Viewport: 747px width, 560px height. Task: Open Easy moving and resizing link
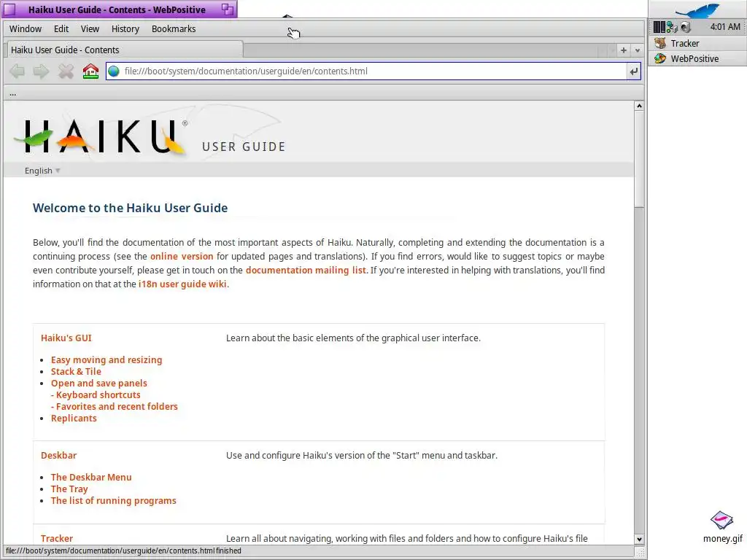[107, 360]
